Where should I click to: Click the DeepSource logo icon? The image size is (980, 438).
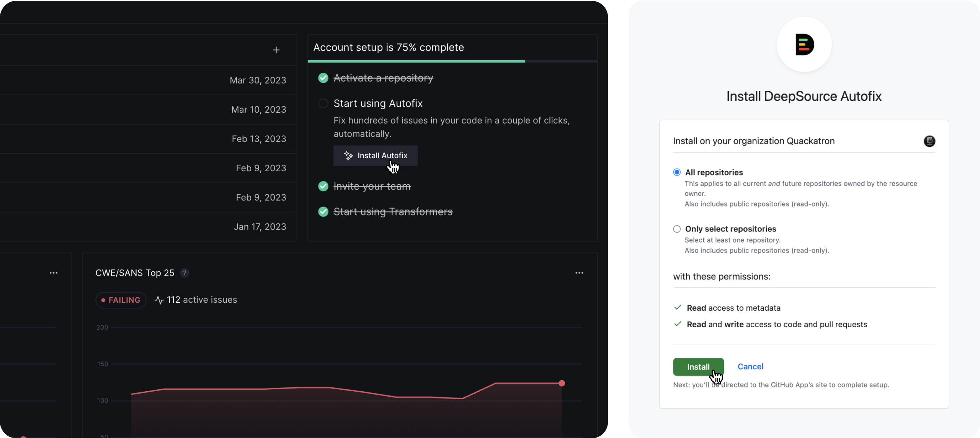pos(804,44)
